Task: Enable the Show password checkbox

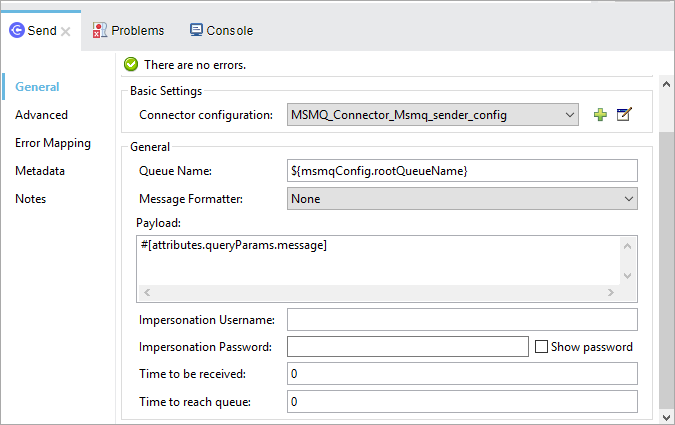Action: pyautogui.click(x=542, y=347)
